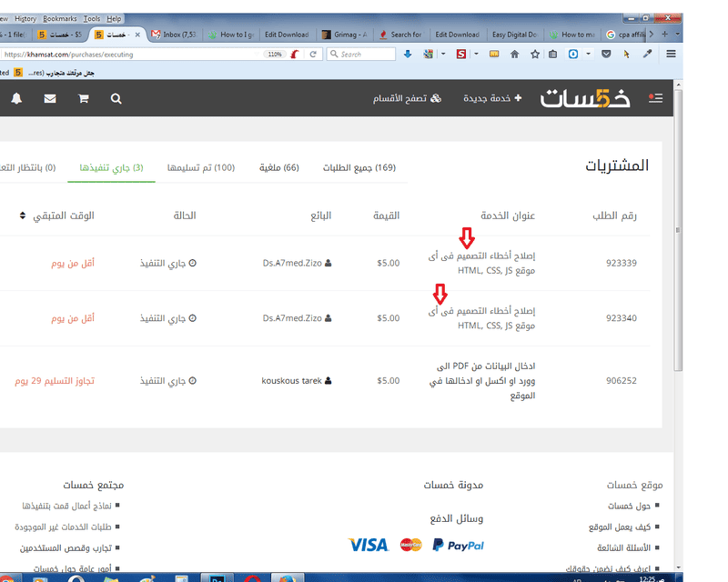Click the colorful Google extension icon
This screenshot has height=582, width=728.
pyautogui.click(x=428, y=55)
